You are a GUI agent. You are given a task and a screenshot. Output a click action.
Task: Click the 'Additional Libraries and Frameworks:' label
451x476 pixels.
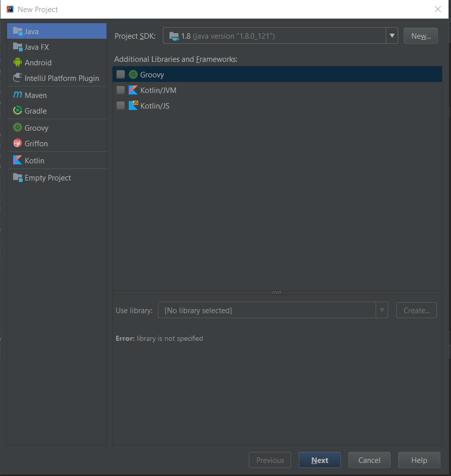[176, 59]
